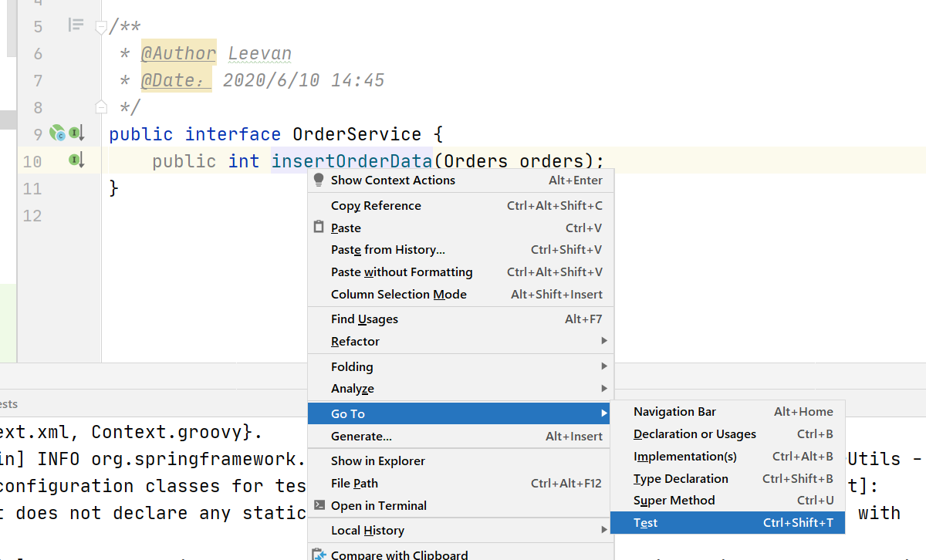Click the @Author tag in the comment

(x=178, y=54)
